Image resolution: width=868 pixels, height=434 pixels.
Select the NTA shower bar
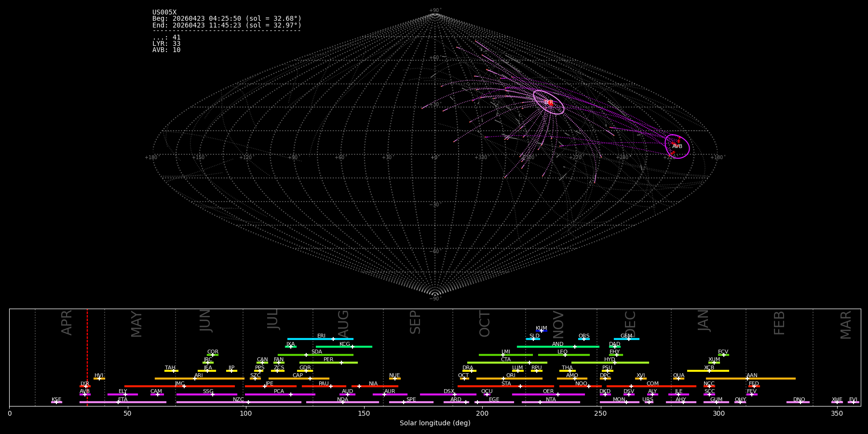point(551,402)
